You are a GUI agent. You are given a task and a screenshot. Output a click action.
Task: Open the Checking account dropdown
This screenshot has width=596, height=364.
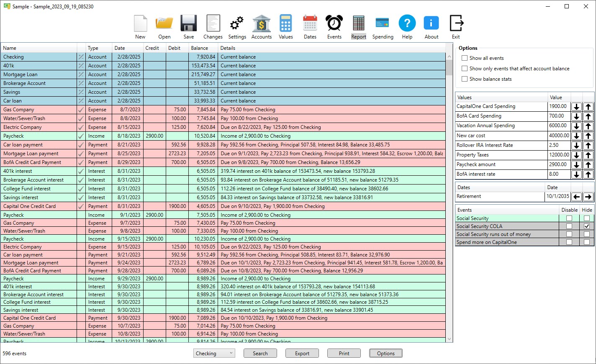coord(214,354)
